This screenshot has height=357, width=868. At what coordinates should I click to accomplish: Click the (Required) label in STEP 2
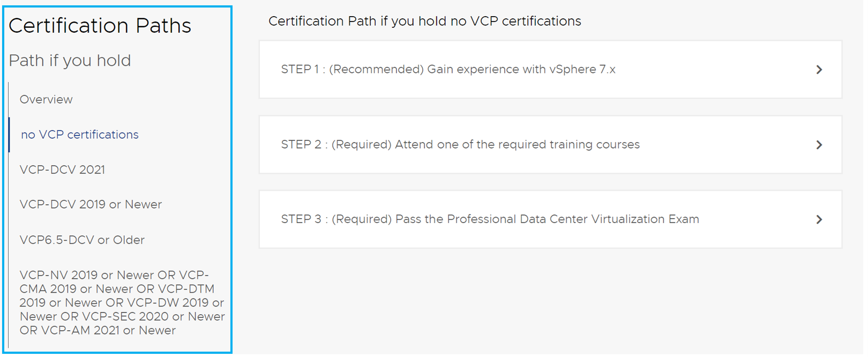tap(362, 145)
